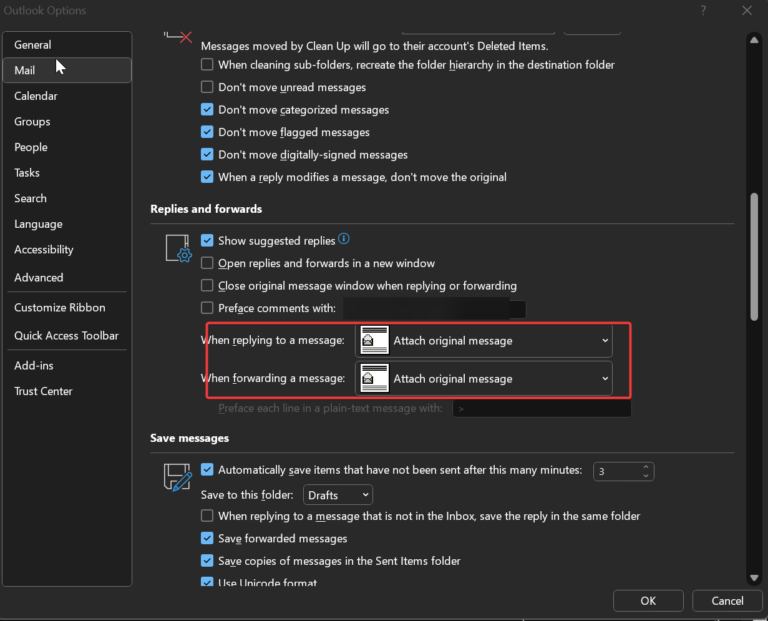
Task: Open the Search options category
Action: point(67,198)
